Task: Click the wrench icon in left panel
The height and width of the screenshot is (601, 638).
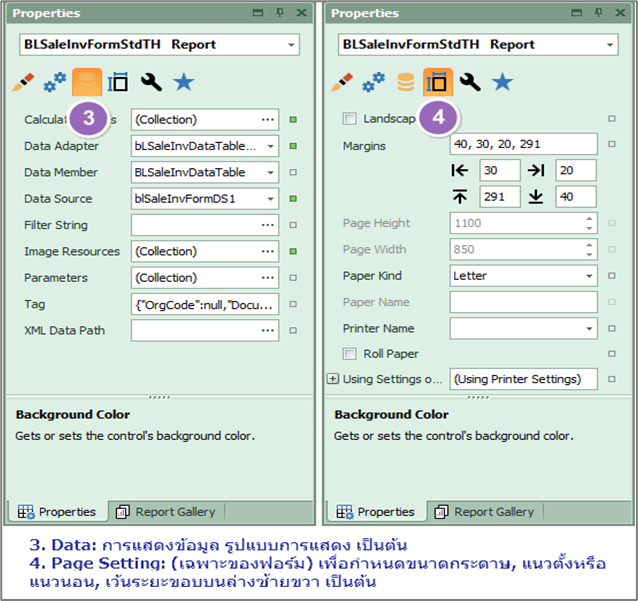Action: 151,82
